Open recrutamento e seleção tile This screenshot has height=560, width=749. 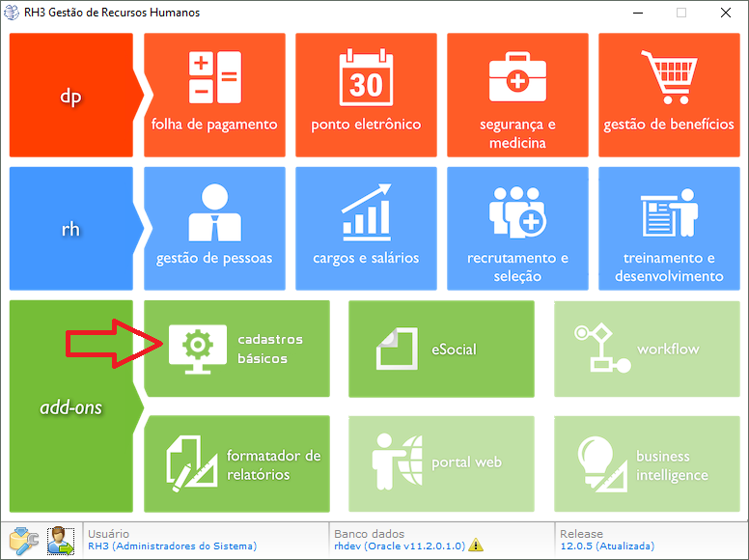[517, 229]
